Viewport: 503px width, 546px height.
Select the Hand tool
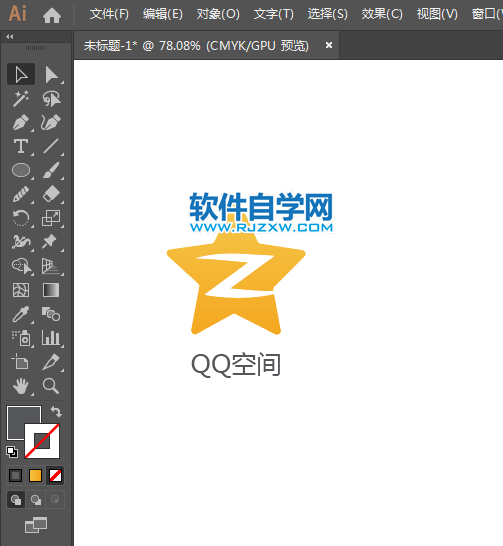(21, 386)
